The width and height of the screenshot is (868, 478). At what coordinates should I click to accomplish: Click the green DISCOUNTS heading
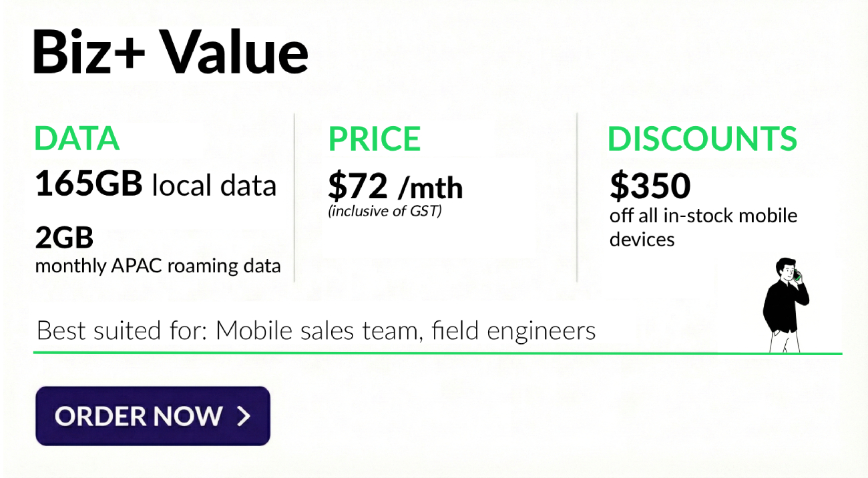(702, 138)
